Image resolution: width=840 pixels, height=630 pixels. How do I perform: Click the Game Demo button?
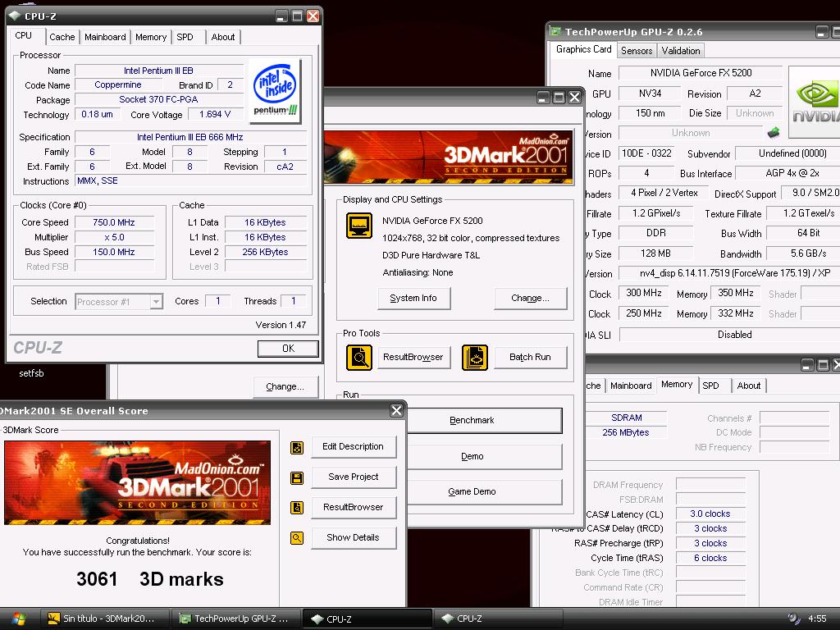click(484, 492)
